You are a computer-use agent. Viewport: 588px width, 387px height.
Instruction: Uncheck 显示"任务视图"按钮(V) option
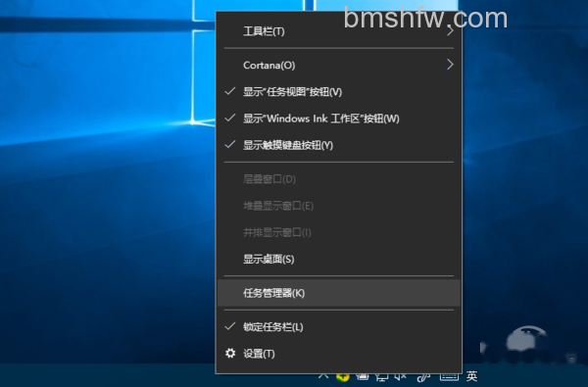click(339, 92)
